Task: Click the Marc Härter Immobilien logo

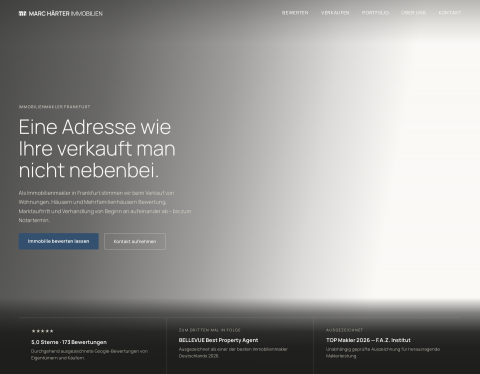Action: coord(61,14)
